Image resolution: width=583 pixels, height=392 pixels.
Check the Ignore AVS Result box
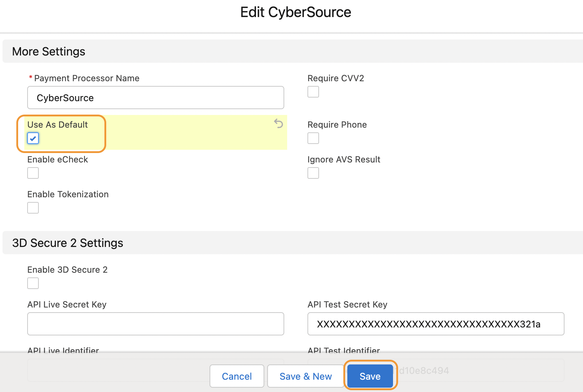tap(313, 173)
